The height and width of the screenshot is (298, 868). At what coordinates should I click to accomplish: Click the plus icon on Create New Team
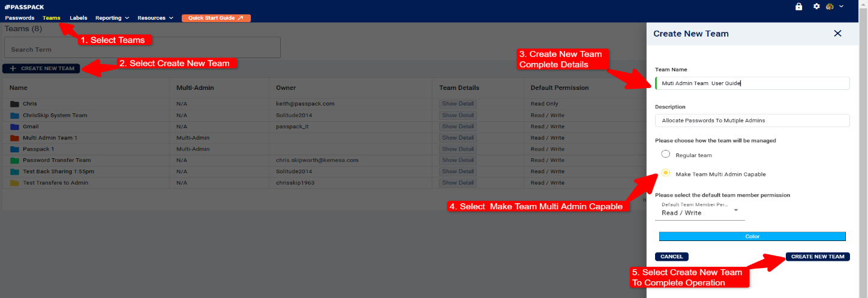coord(13,68)
